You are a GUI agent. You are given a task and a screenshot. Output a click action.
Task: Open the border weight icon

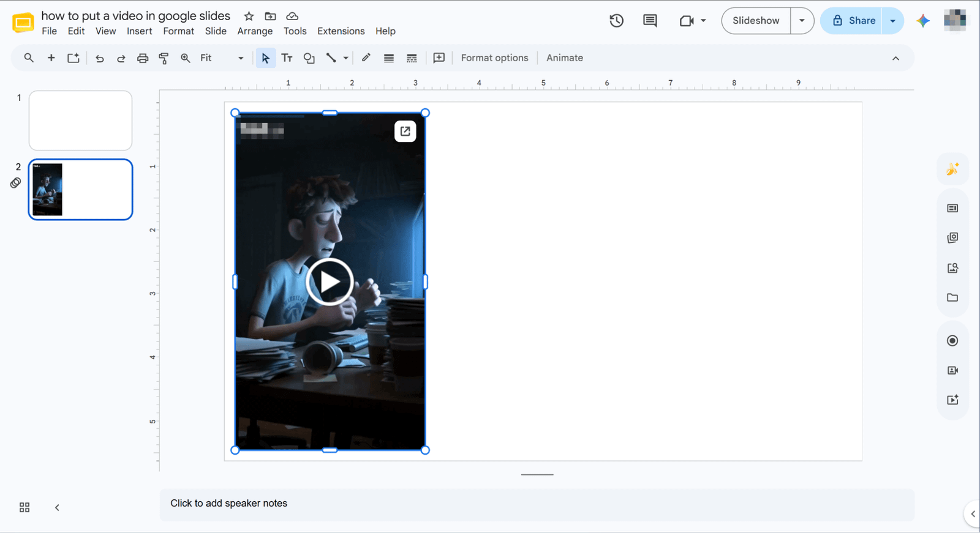point(389,58)
